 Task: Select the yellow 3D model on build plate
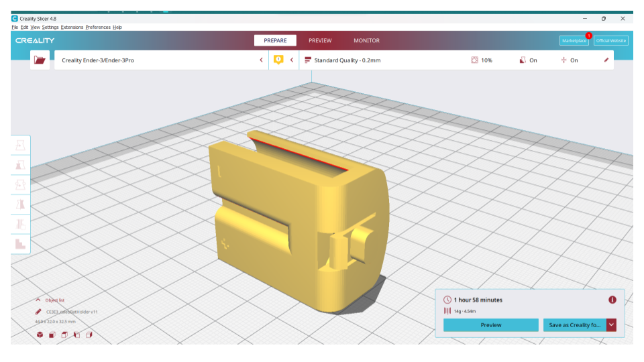[x=298, y=222]
